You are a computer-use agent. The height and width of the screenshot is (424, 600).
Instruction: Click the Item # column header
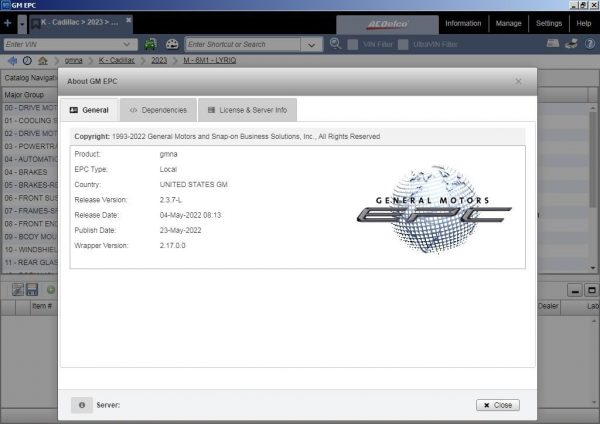[x=42, y=307]
